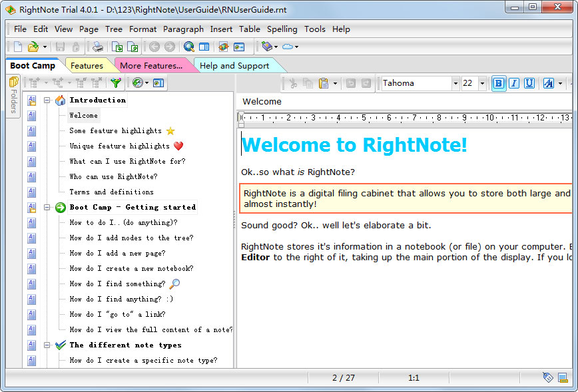Select What can I use RightNote for?
578x392 pixels.
click(128, 161)
